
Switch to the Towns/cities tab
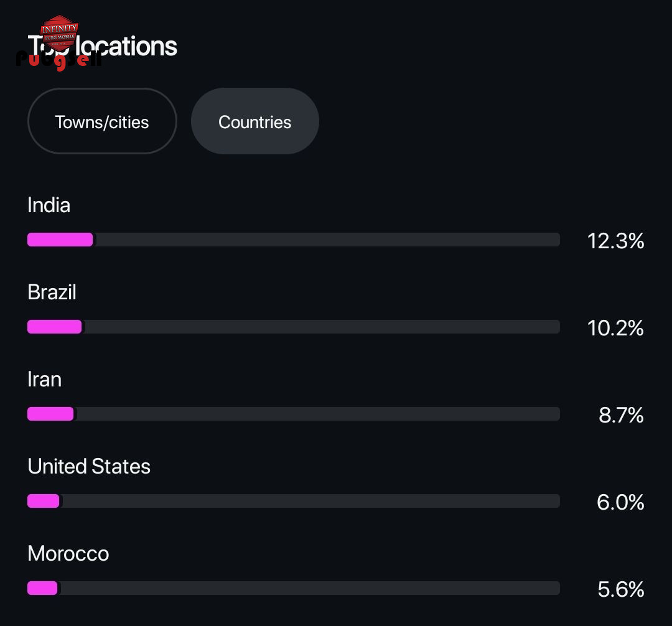102,121
